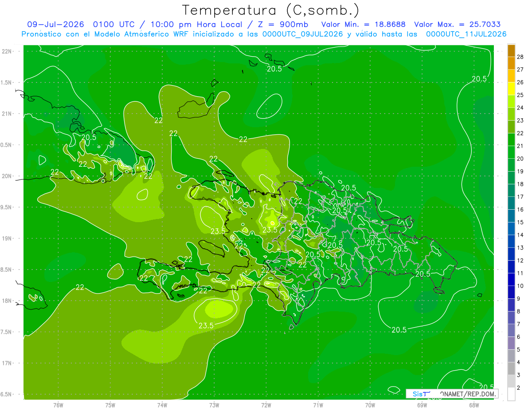Click the '20N' latitude axis label
532x411 pixels.
click(6, 176)
